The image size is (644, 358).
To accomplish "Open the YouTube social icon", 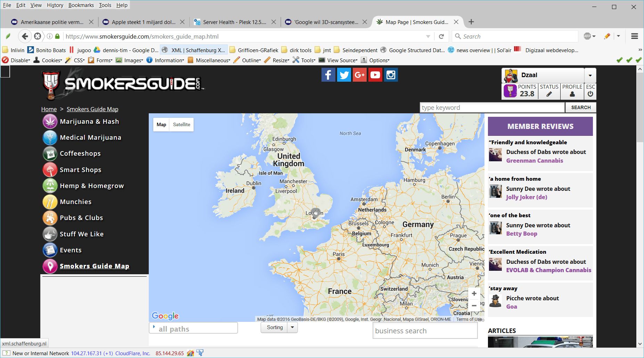I will [375, 75].
